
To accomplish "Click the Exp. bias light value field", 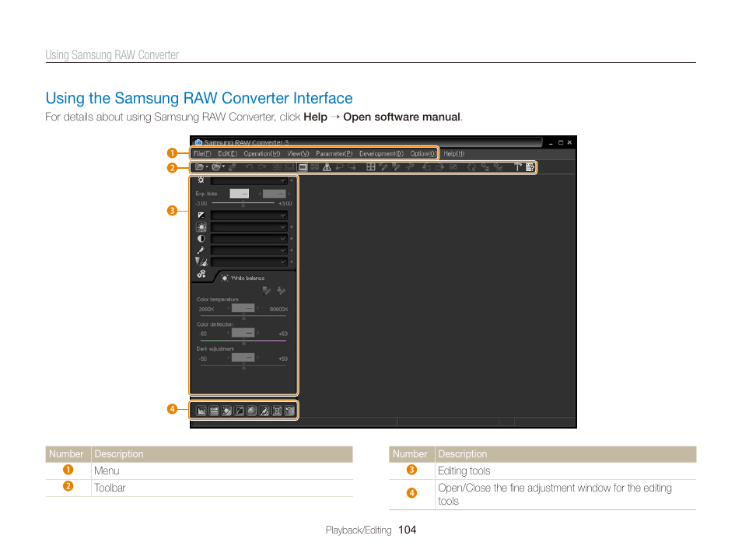I will click(239, 194).
